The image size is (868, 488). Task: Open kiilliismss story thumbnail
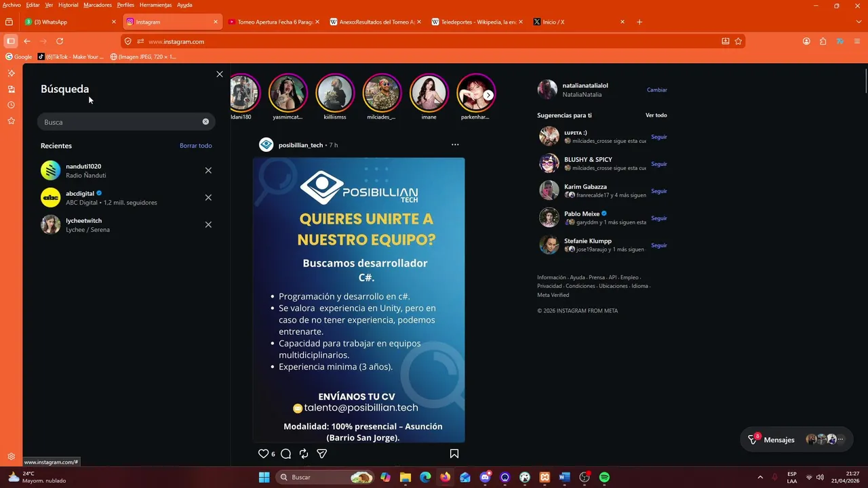[x=335, y=93]
